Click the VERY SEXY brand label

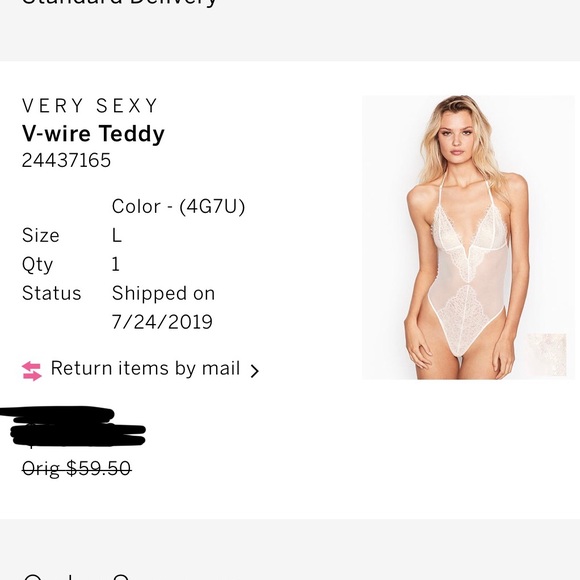(90, 106)
